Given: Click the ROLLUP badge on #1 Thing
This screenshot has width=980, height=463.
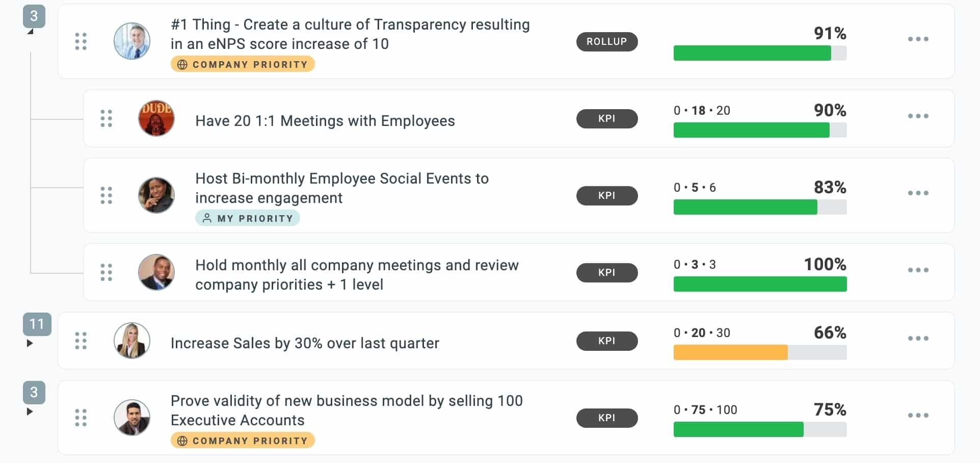Looking at the screenshot, I should click(x=606, y=42).
